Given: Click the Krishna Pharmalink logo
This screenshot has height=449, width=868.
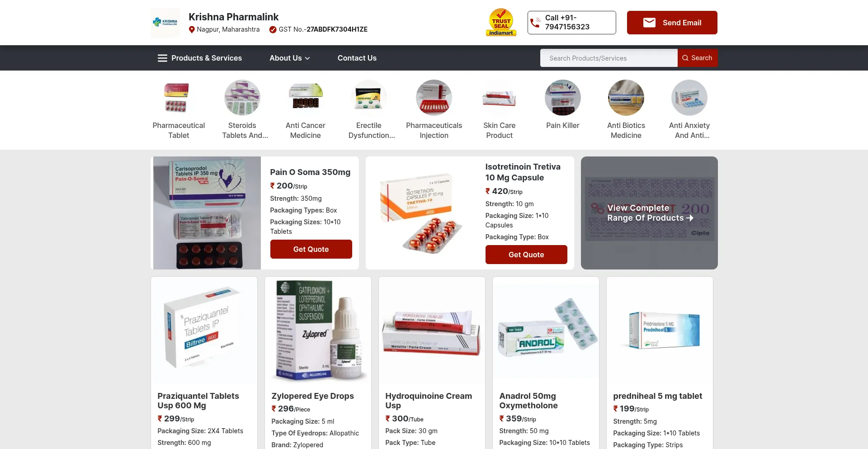Looking at the screenshot, I should click(x=165, y=23).
